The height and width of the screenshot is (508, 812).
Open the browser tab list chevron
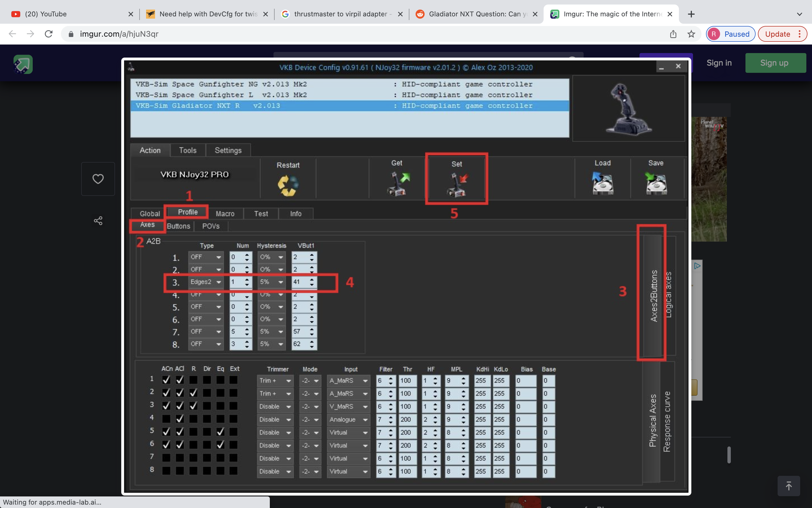[800, 14]
